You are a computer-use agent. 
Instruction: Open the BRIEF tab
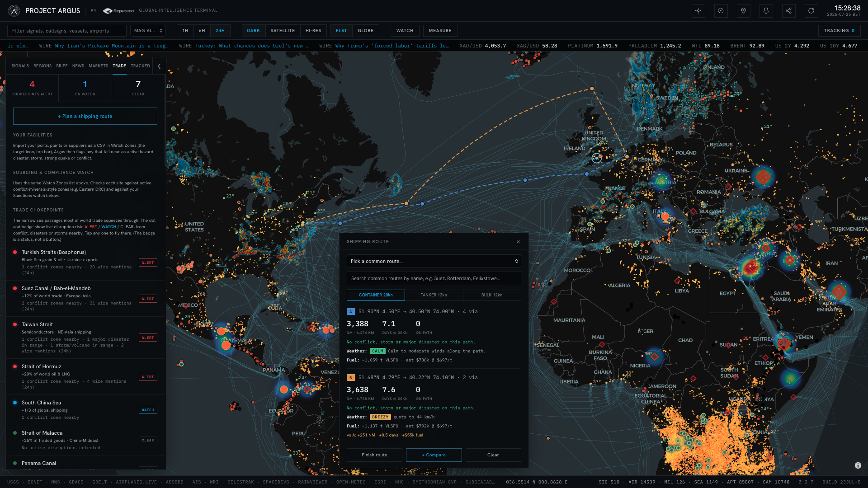62,66
